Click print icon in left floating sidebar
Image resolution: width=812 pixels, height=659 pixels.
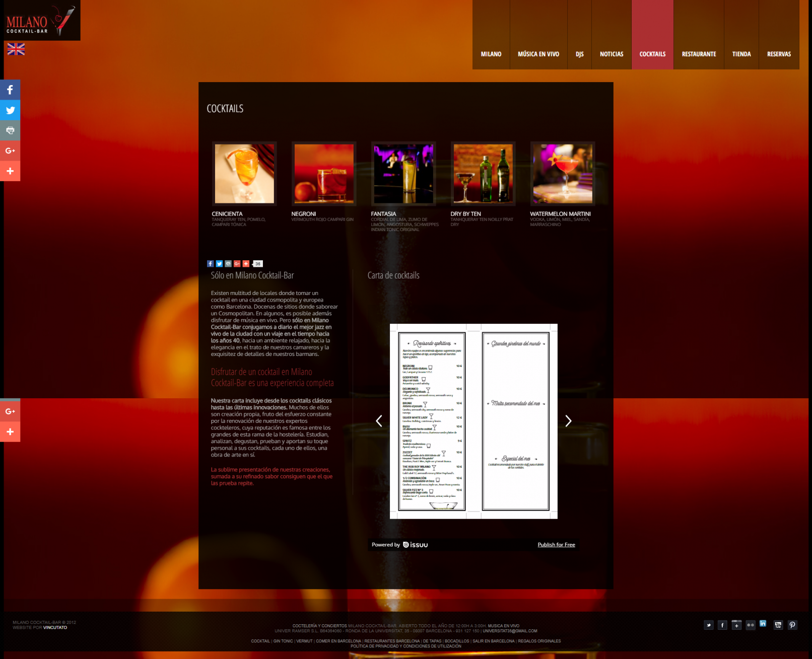tap(10, 130)
